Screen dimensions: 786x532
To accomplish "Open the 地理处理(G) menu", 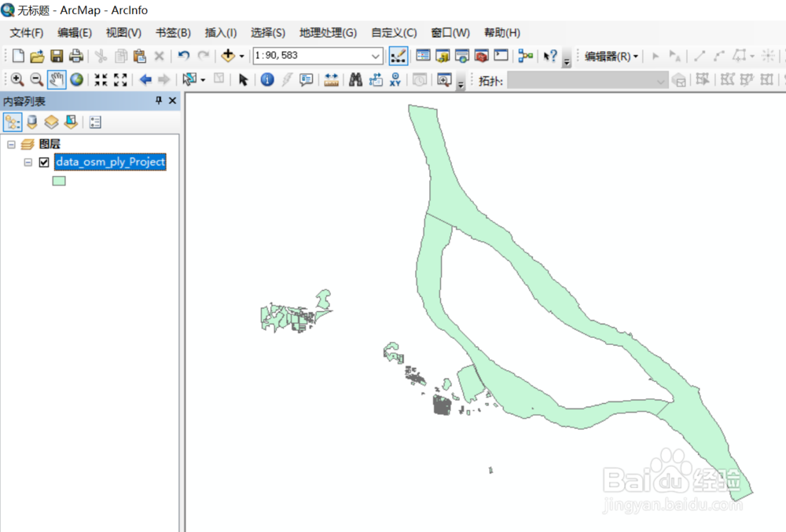I will click(328, 32).
